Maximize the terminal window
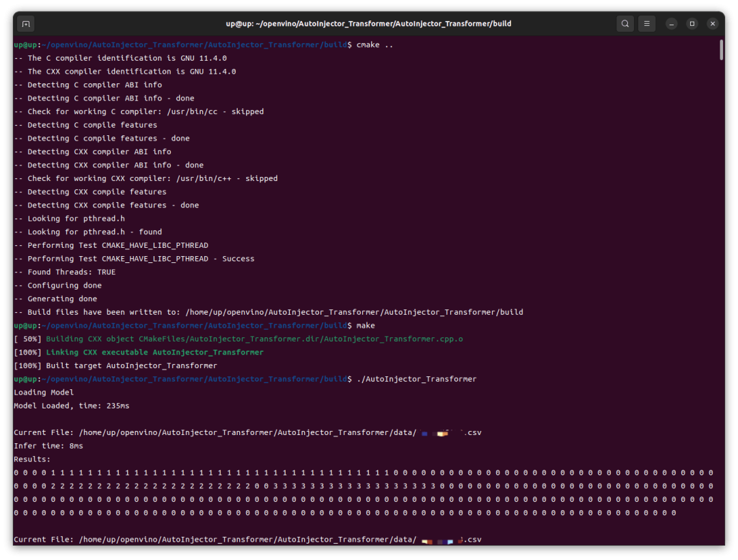The width and height of the screenshot is (738, 560). point(692,24)
